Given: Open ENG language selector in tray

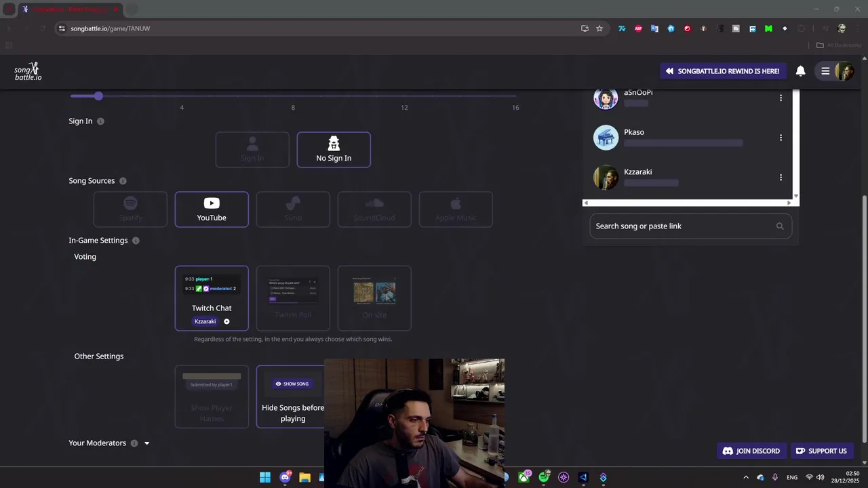Looking at the screenshot, I should pyautogui.click(x=792, y=477).
